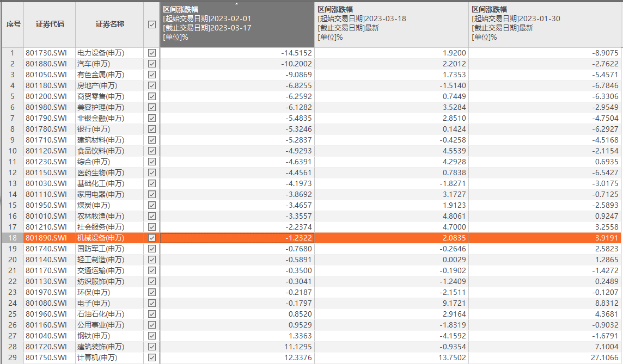Image resolution: width=623 pixels, height=364 pixels.
Task: Select security code 801880.SWI
Action: 46,64
